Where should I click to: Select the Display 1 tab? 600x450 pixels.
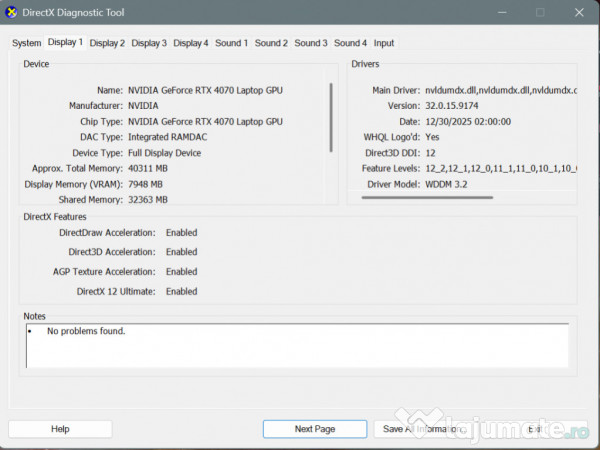[65, 42]
